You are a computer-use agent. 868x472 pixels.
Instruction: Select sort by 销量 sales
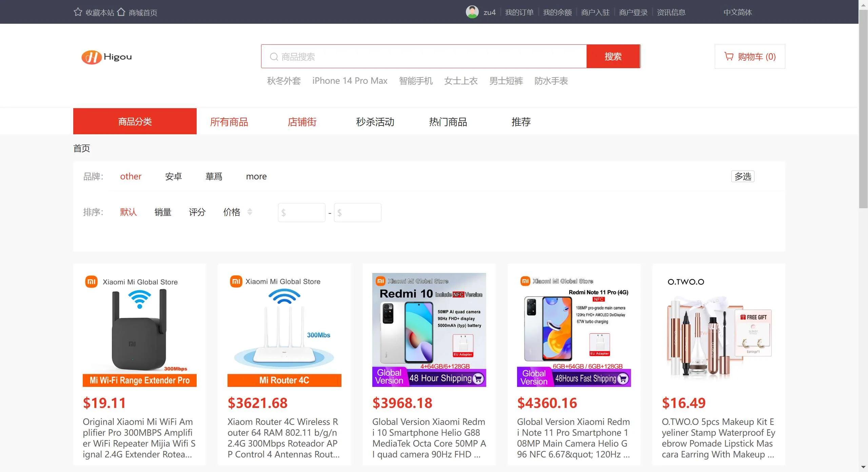(x=163, y=212)
